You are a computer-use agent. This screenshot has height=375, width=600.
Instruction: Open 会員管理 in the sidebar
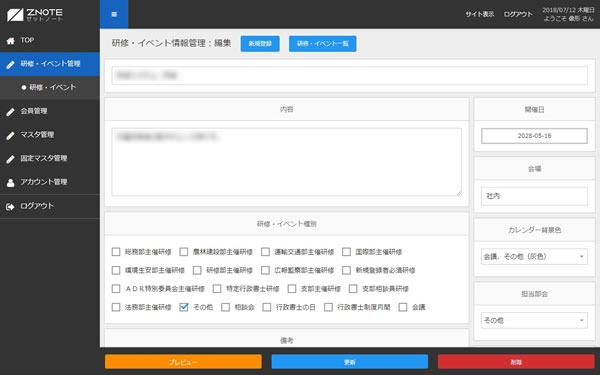[x=50, y=111]
